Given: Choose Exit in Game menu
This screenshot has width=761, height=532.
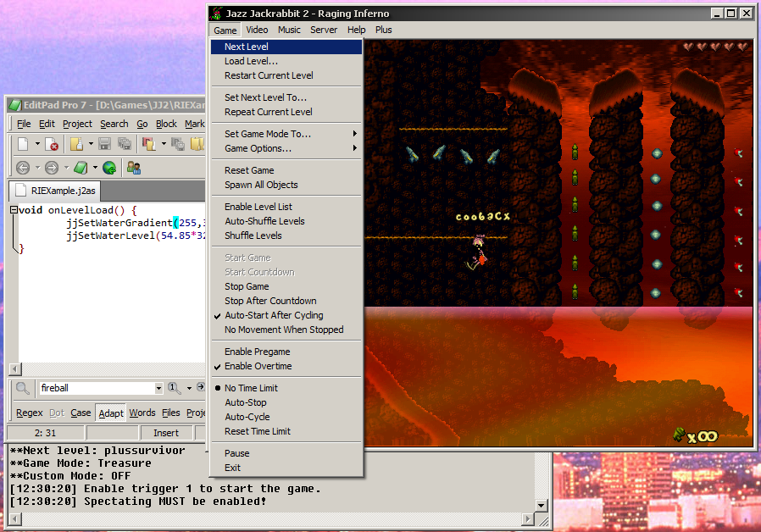Looking at the screenshot, I should [x=286, y=468].
